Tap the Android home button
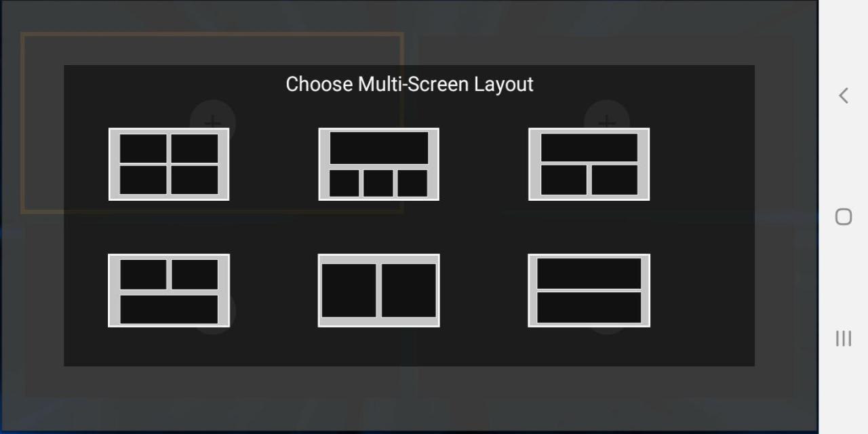This screenshot has height=434, width=868. (x=844, y=217)
